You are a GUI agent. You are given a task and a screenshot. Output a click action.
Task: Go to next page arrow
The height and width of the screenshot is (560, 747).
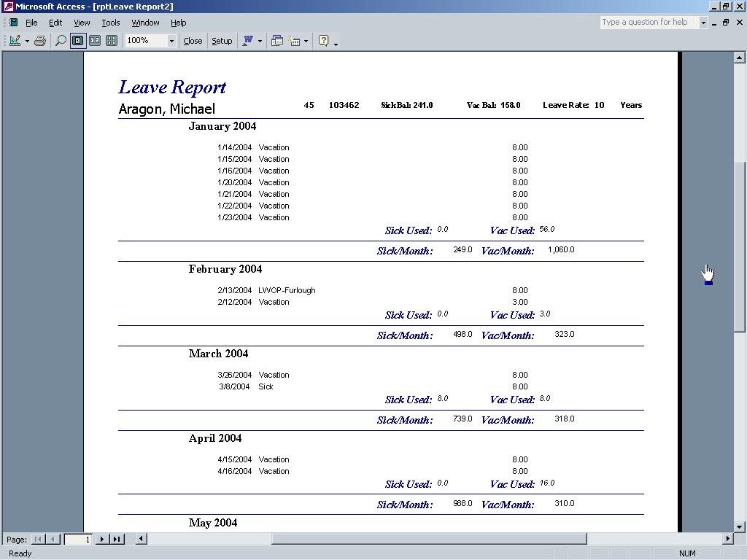click(x=102, y=539)
